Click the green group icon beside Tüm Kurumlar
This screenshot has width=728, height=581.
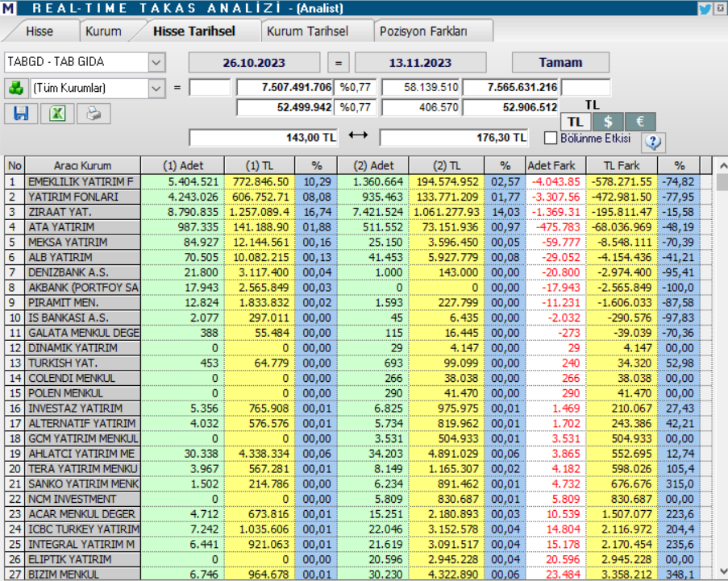[15, 87]
